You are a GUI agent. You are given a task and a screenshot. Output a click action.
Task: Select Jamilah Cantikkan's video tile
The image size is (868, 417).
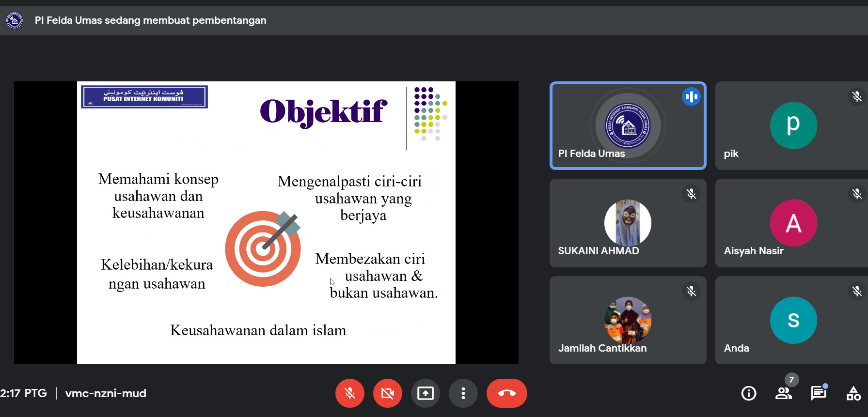tap(628, 320)
